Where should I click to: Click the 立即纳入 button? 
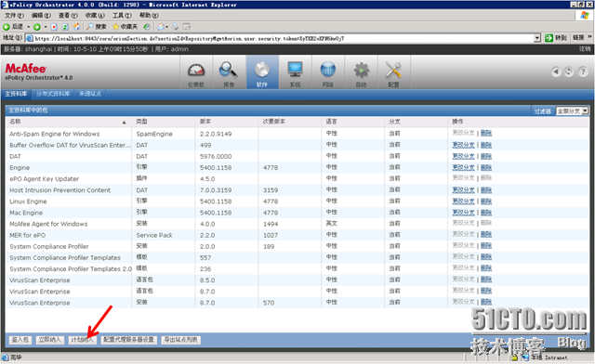click(x=49, y=340)
